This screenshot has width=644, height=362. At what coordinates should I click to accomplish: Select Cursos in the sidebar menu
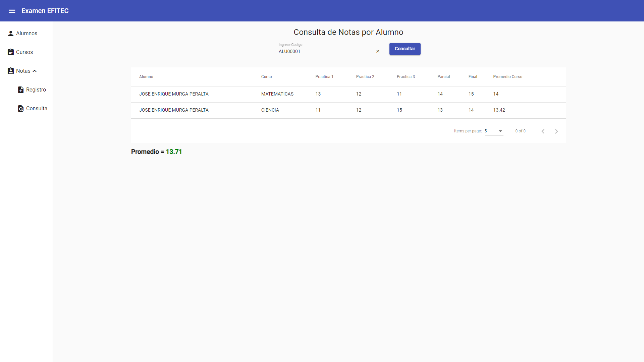[x=24, y=52]
